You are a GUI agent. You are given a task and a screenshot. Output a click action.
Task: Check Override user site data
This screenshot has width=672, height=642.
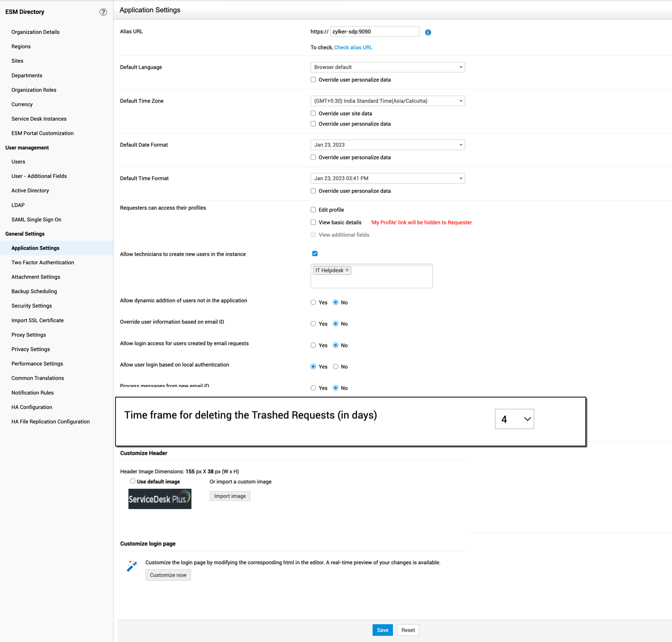[313, 113]
